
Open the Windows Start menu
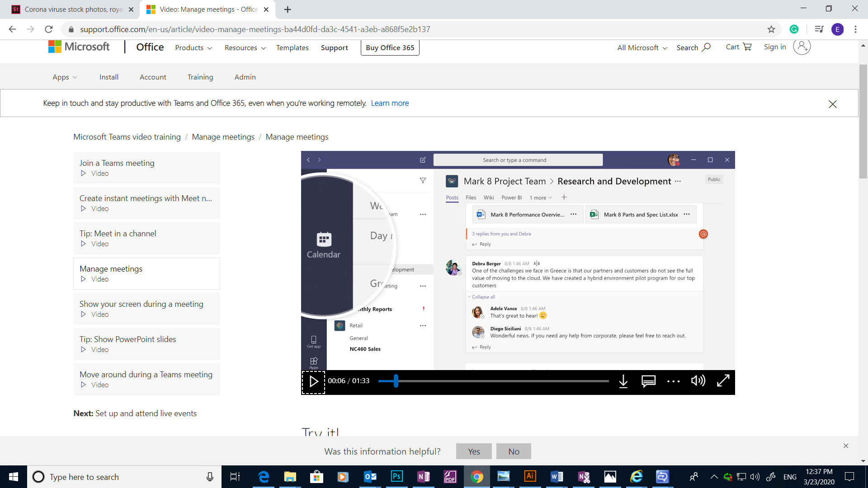(14, 477)
